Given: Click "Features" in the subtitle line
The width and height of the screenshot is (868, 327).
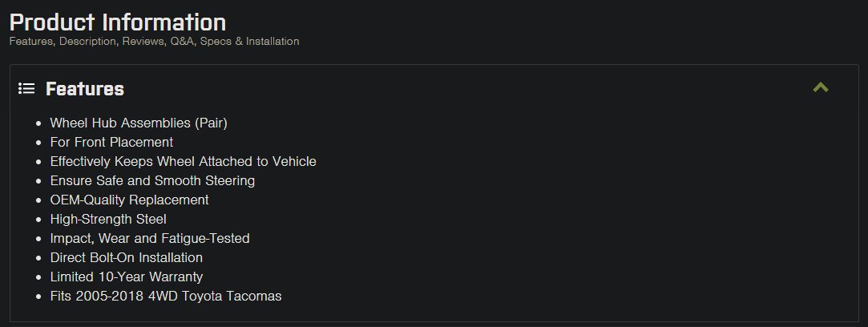Looking at the screenshot, I should click(x=31, y=42).
